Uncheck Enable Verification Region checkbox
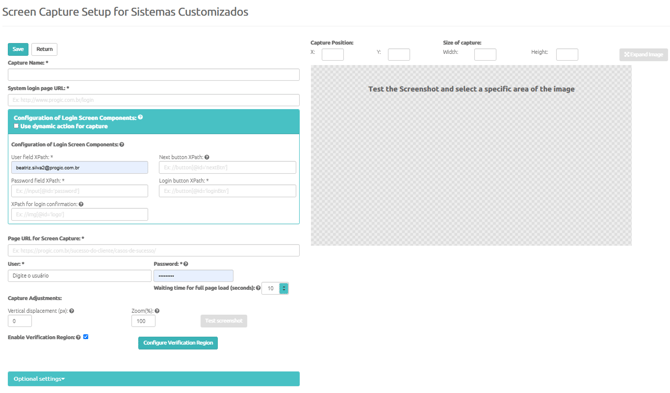This screenshot has width=670, height=393. (x=86, y=337)
